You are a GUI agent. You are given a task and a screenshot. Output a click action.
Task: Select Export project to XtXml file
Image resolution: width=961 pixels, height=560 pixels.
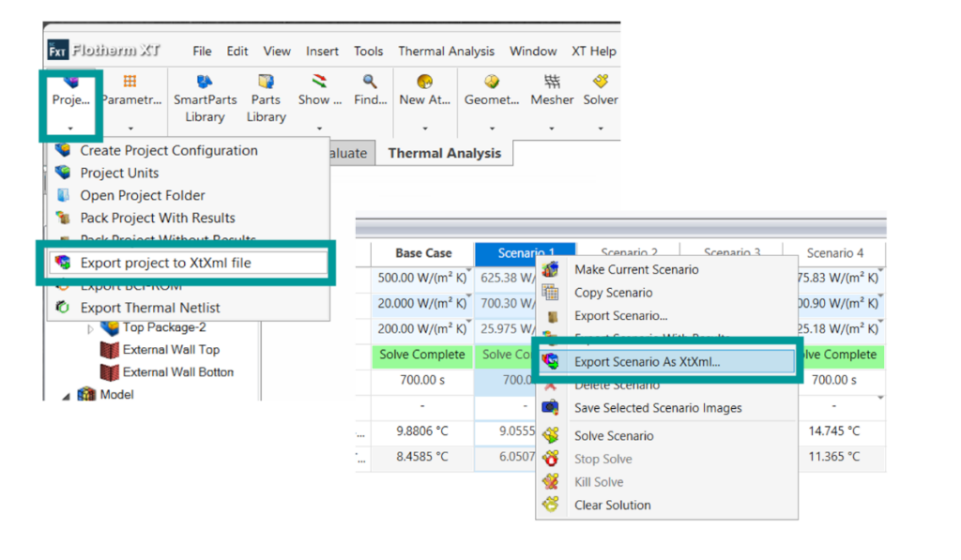[165, 264]
